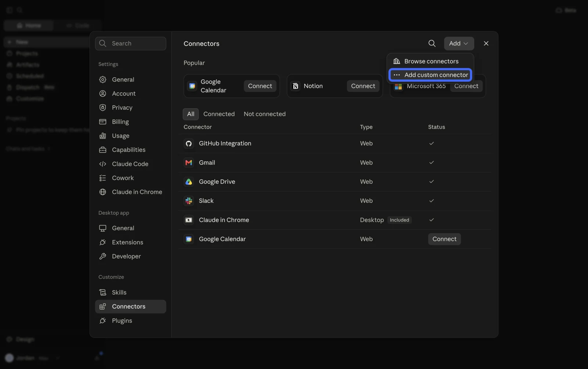Click the Desktop app General monitor icon
588x369 pixels.
(x=103, y=228)
